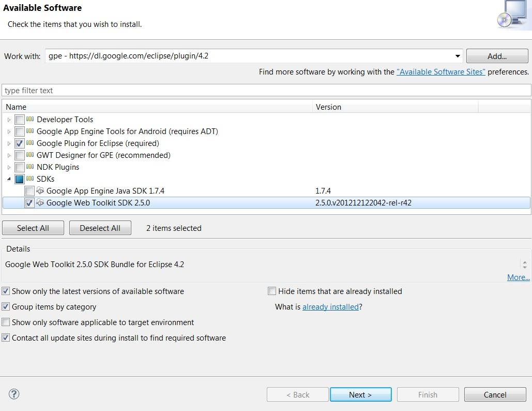The width and height of the screenshot is (532, 411).
Task: Enable Show only software applicable to target environment
Action: click(6, 322)
